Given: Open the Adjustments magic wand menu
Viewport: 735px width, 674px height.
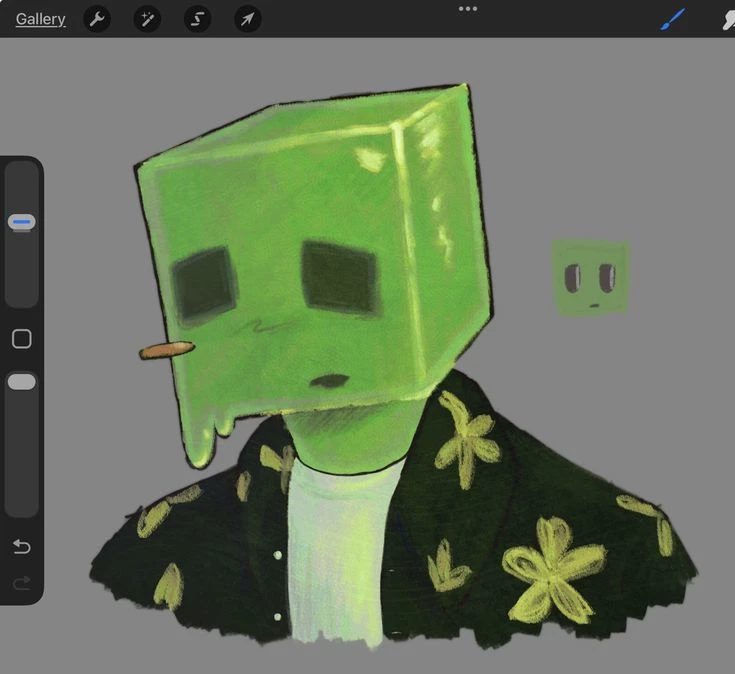Looking at the screenshot, I should (147, 19).
